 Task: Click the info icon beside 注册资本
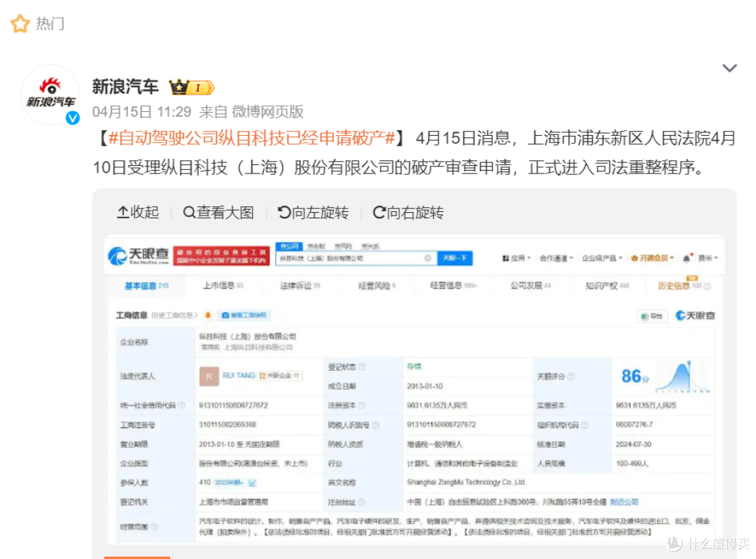(362, 406)
